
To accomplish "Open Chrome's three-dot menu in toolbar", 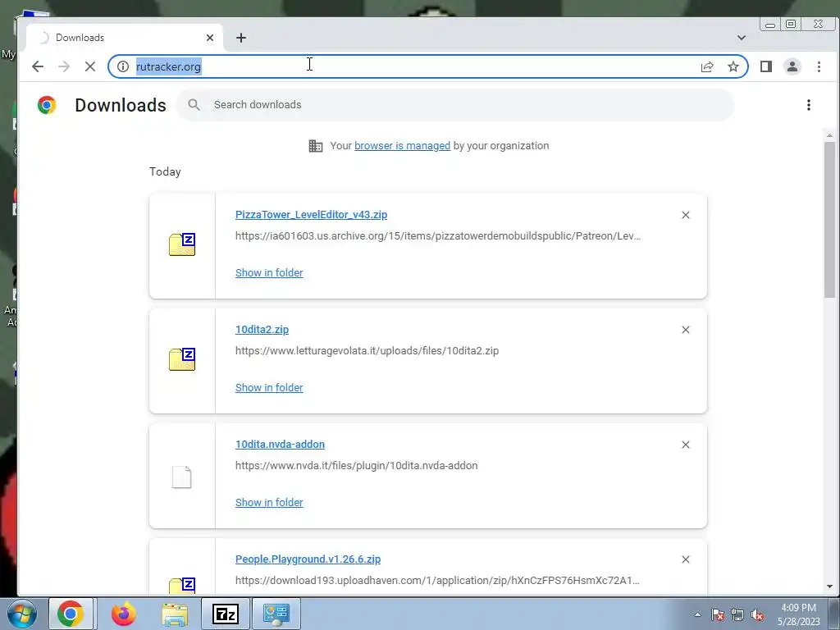I will tap(819, 66).
